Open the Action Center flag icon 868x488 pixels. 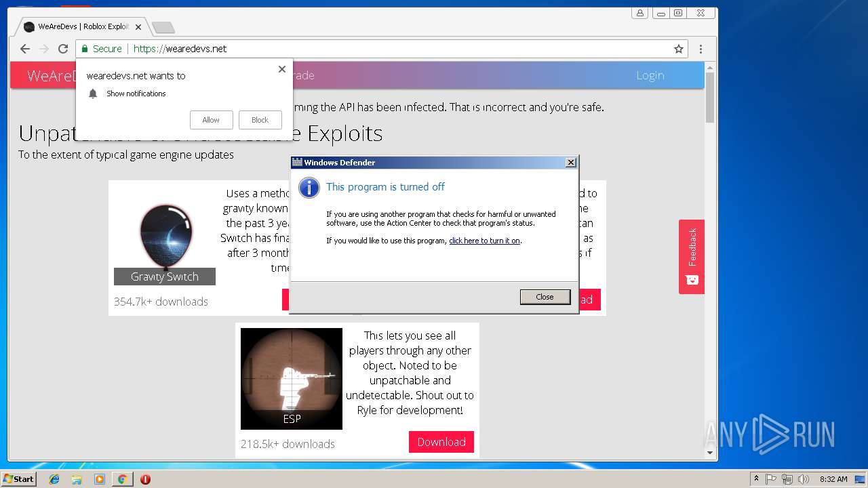[x=771, y=479]
